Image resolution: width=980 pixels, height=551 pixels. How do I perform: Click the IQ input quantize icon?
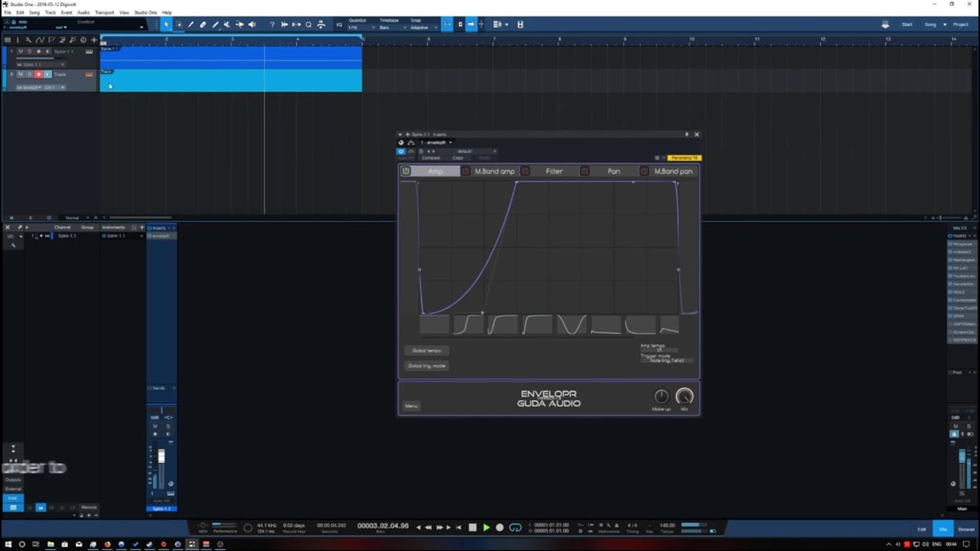click(x=339, y=24)
